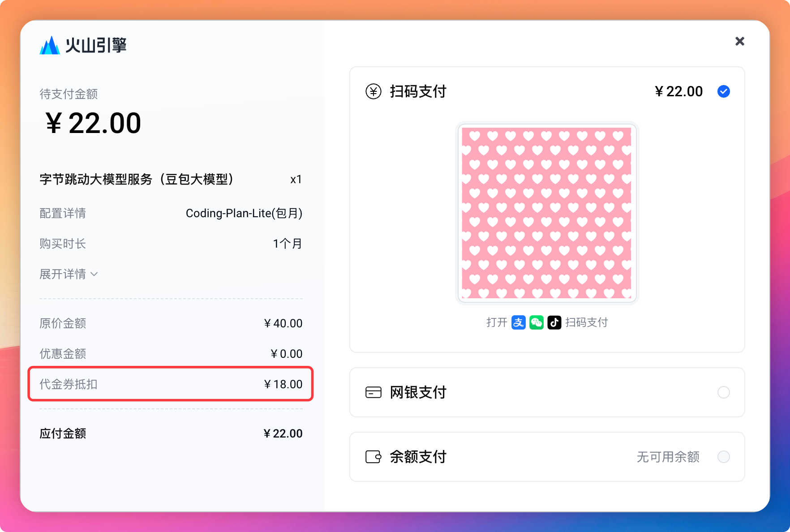Click the bank card icon beside 网银支付
The height and width of the screenshot is (532, 790).
(373, 392)
